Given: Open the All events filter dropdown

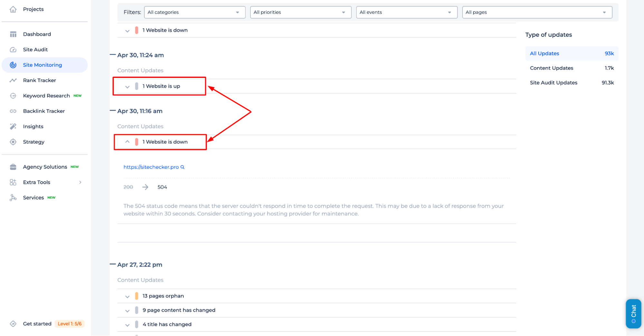Looking at the screenshot, I should (407, 12).
